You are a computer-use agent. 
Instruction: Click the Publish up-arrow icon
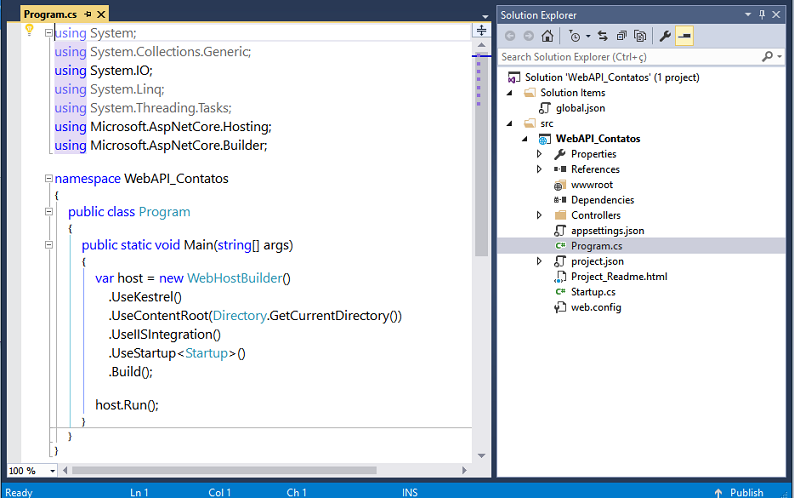pyautogui.click(x=718, y=492)
